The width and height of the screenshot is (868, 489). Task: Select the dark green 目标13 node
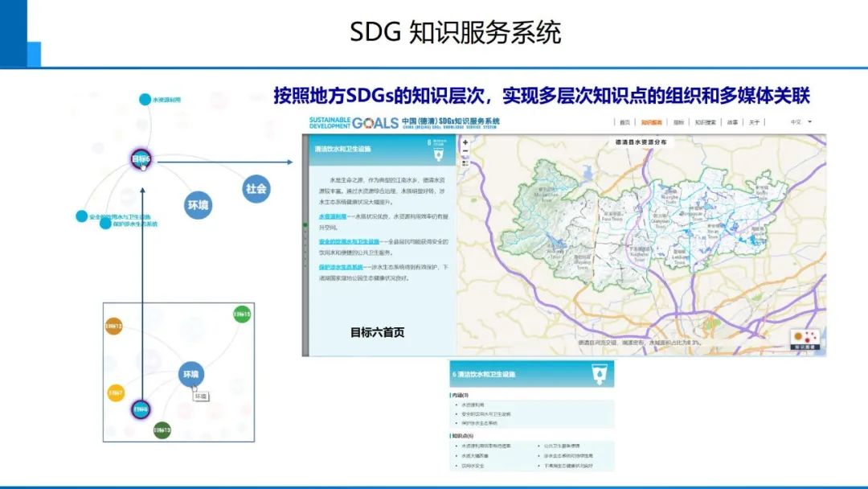pyautogui.click(x=162, y=430)
